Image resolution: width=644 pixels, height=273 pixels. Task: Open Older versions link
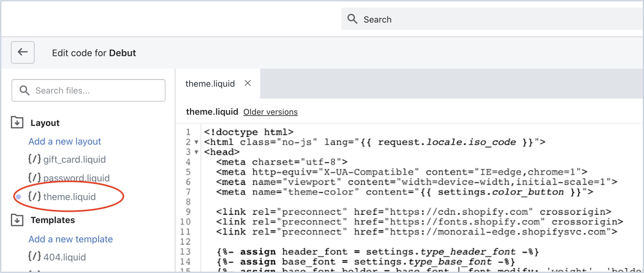click(x=270, y=112)
